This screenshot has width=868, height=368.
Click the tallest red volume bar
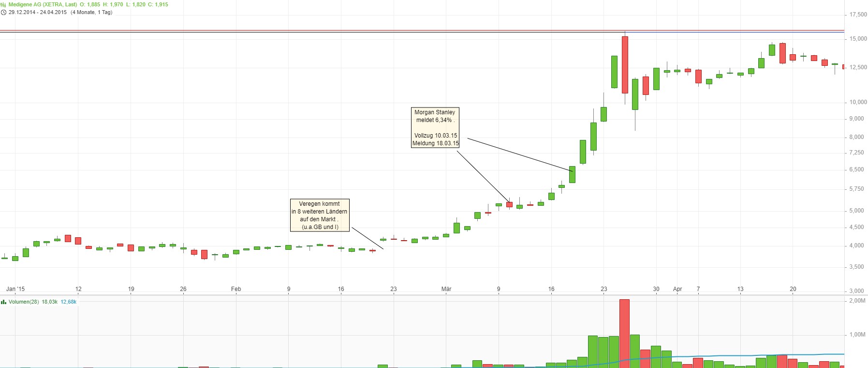pyautogui.click(x=624, y=333)
